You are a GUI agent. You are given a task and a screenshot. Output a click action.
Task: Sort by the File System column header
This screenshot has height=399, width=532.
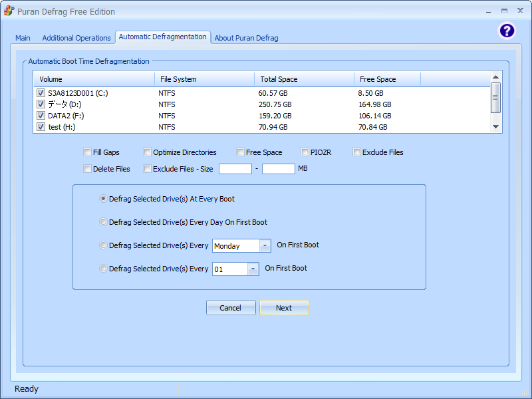pos(205,79)
